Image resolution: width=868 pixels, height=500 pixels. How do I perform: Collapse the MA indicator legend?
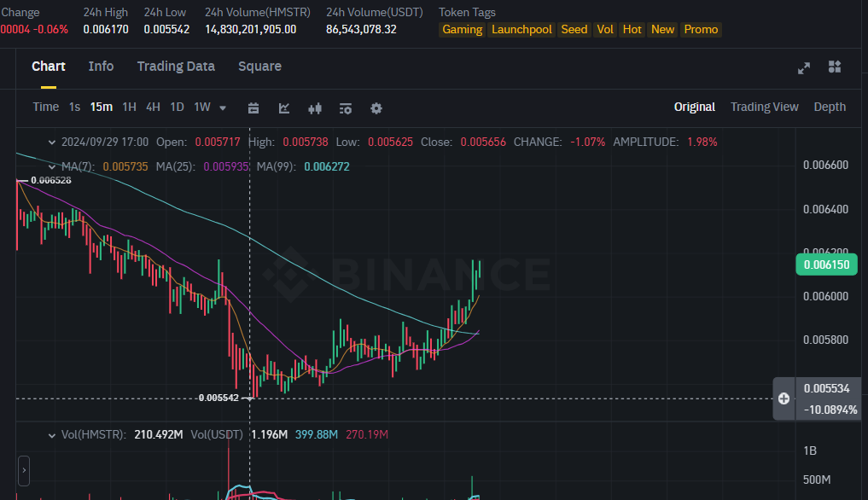51,166
